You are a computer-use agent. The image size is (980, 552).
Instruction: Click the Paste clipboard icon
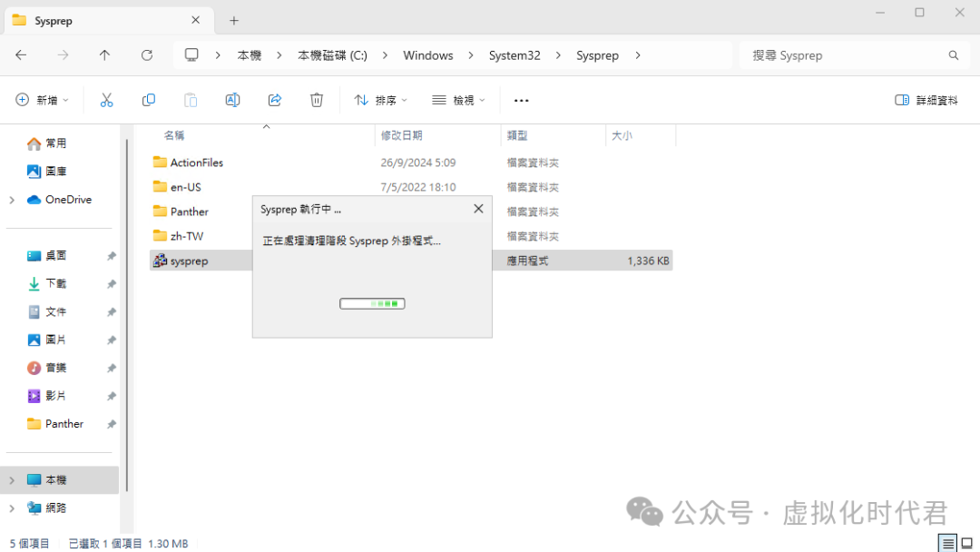coord(190,100)
